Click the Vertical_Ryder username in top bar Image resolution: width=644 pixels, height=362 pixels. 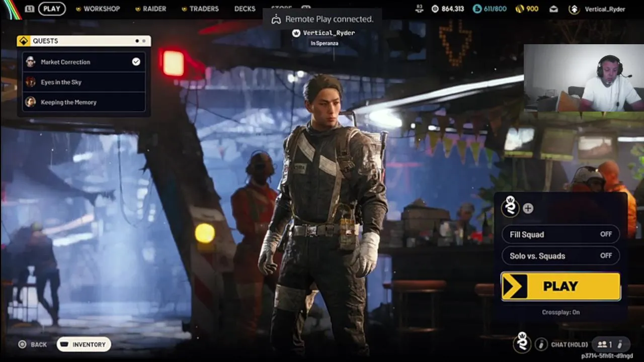point(605,9)
